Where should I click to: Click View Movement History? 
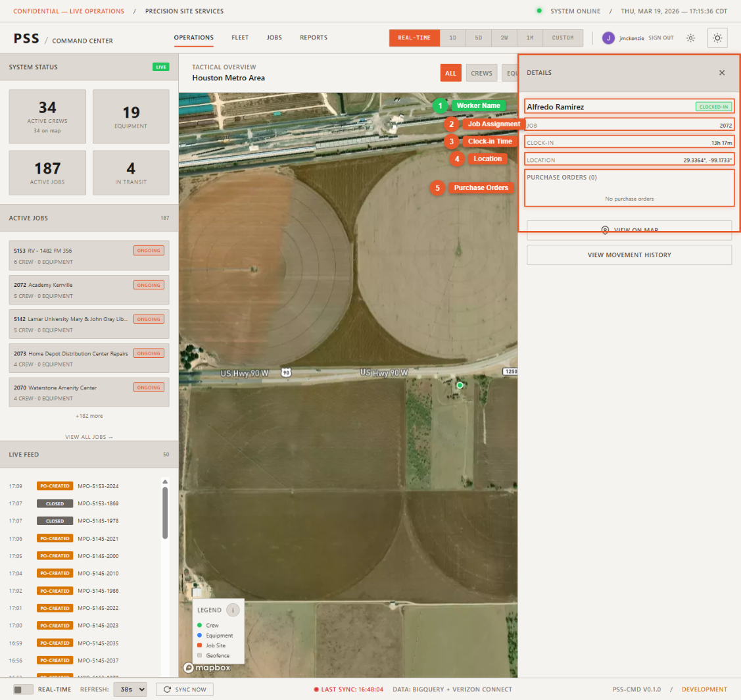629,255
